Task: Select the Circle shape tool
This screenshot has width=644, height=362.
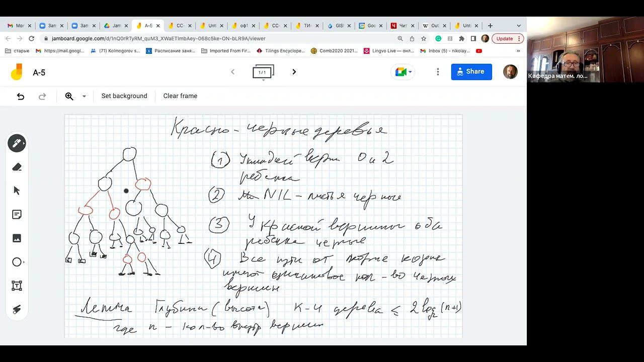Action: (x=17, y=262)
